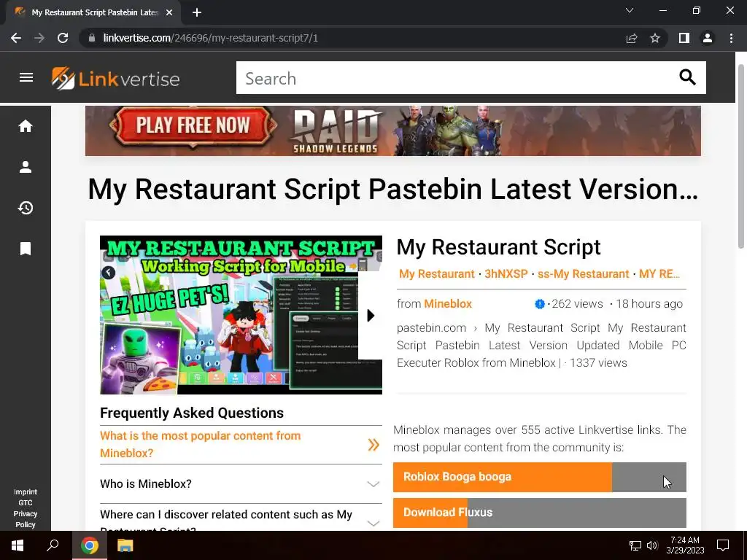Click the 'ss-My Restaurant' tag link
The width and height of the screenshot is (747, 560).
583,274
